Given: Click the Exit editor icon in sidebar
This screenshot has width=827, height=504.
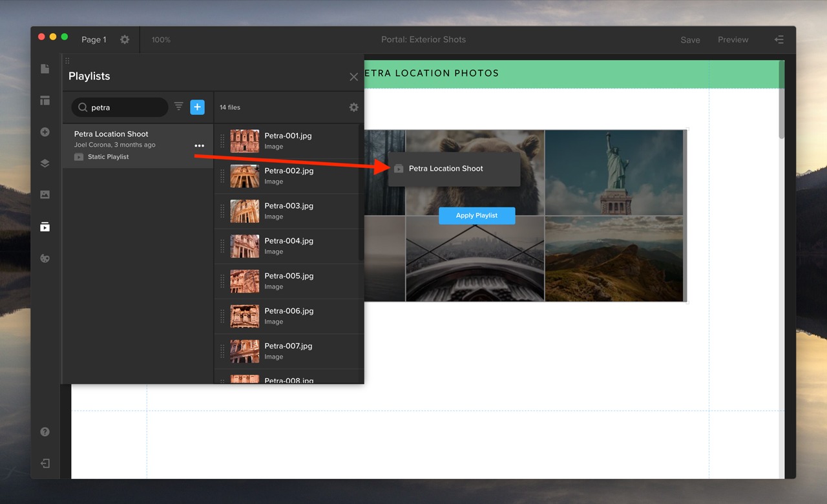Looking at the screenshot, I should pyautogui.click(x=45, y=463).
